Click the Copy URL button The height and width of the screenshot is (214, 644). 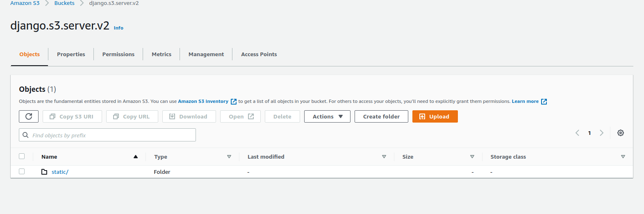pyautogui.click(x=132, y=116)
